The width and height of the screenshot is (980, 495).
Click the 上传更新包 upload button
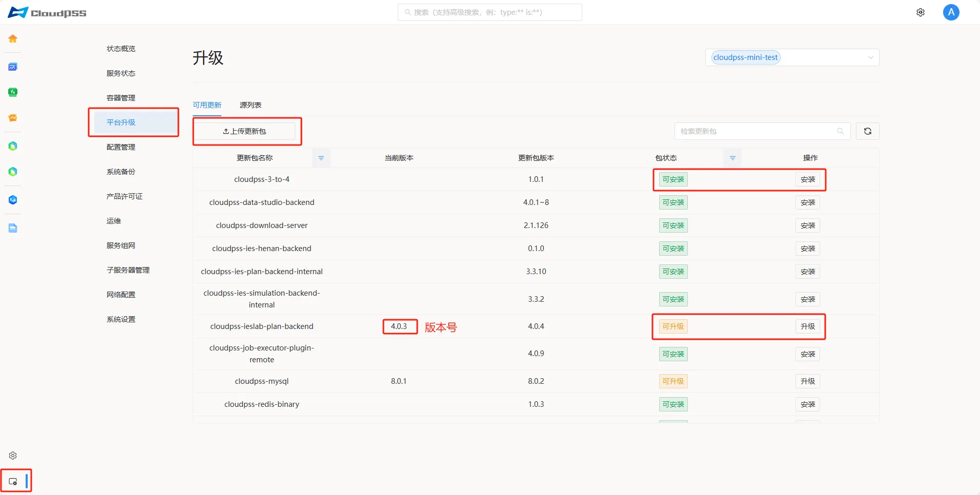click(244, 131)
